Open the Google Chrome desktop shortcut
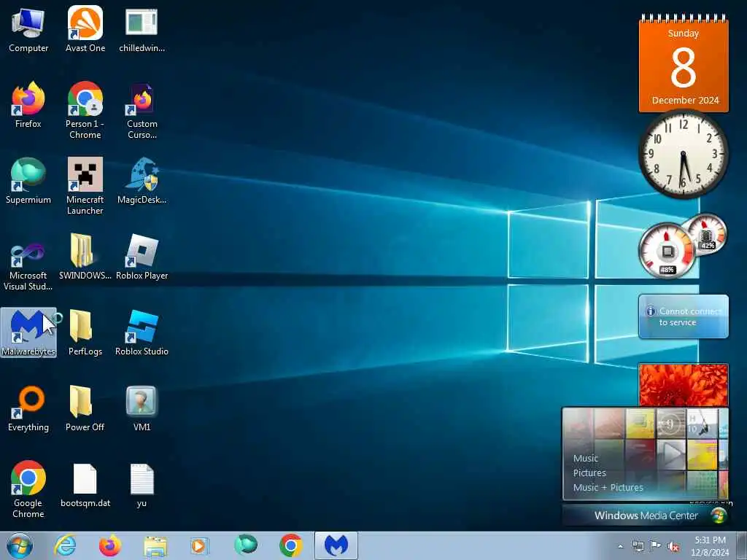This screenshot has width=747, height=560. [28, 489]
